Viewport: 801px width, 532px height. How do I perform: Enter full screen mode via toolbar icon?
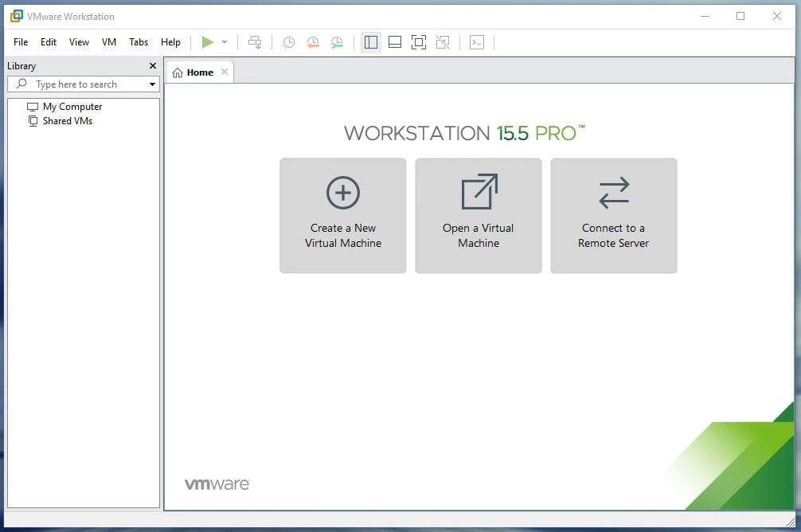click(418, 42)
